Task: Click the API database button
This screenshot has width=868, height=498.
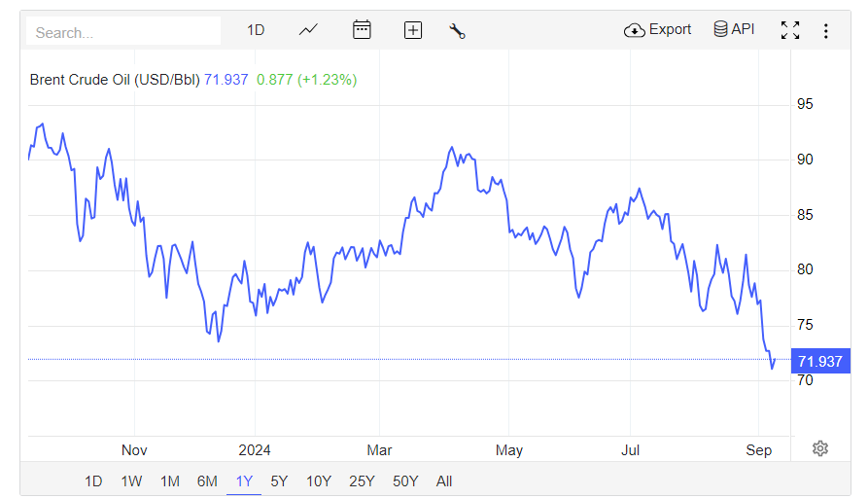Action: pos(734,29)
